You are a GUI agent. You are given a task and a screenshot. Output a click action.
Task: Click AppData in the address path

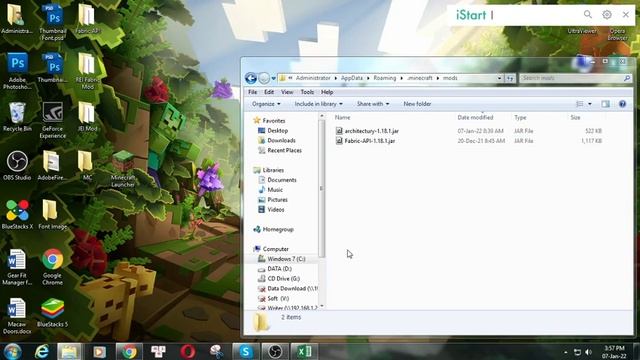click(352, 78)
